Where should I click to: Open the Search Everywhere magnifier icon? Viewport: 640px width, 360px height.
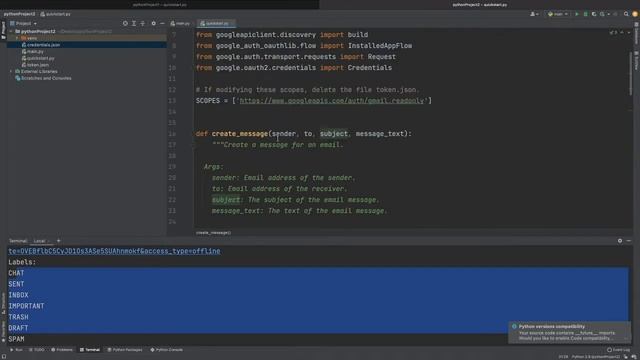[626, 14]
